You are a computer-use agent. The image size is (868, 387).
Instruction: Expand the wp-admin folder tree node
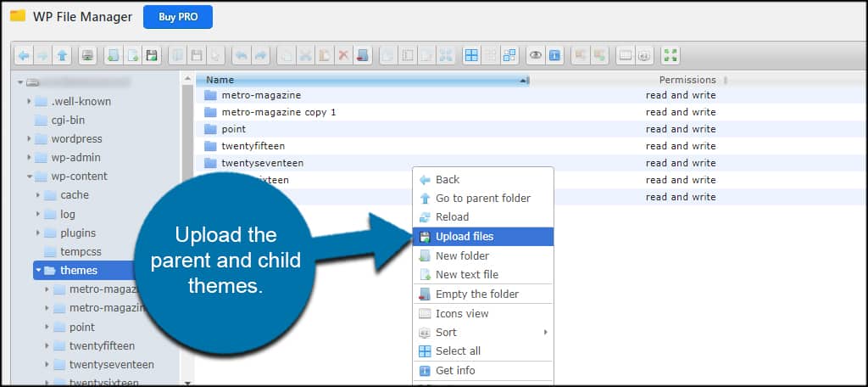[x=30, y=158]
